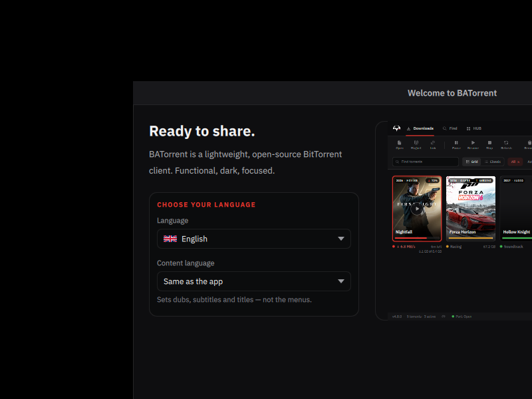Click the Pause toolbar icon
Screen dimensions: 532x399
coord(456,145)
